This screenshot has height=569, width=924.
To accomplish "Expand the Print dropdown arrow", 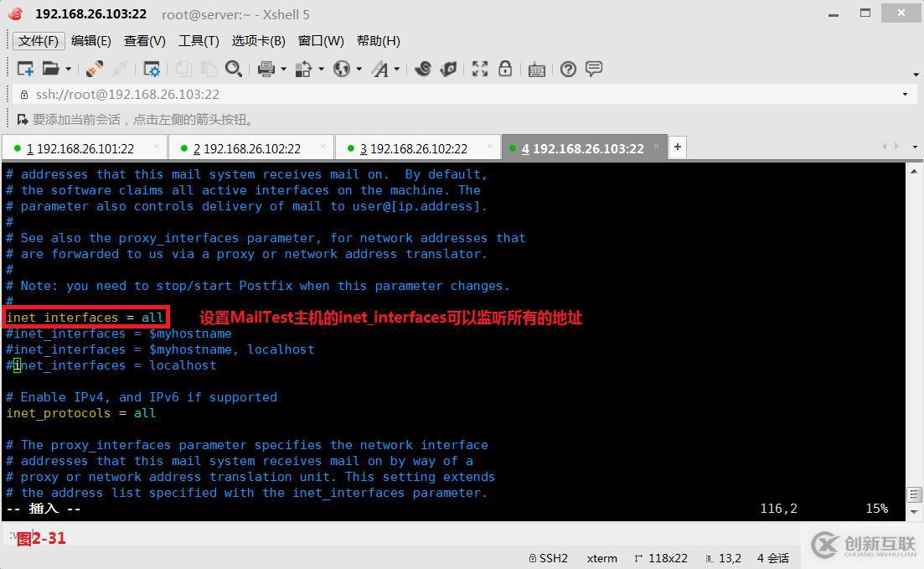I will [x=283, y=70].
